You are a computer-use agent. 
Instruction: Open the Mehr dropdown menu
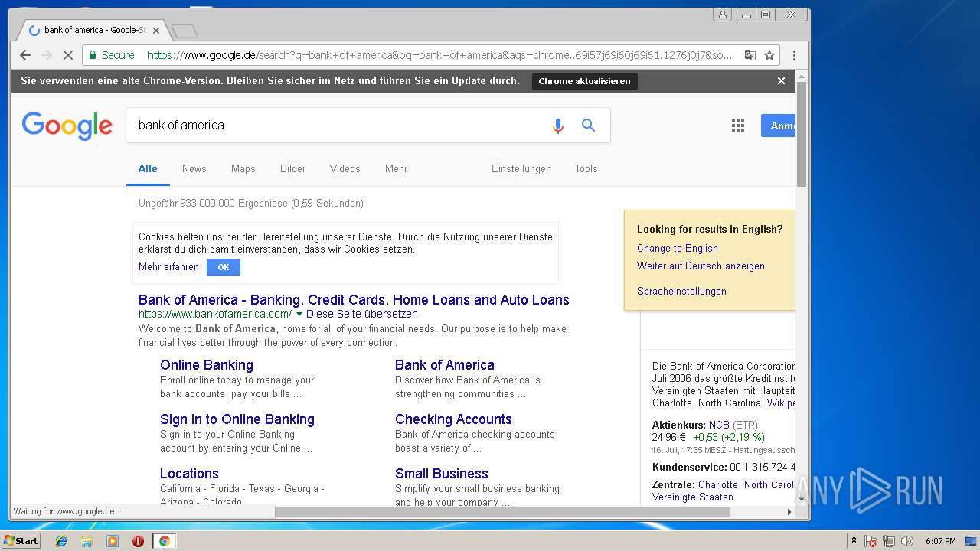click(396, 169)
